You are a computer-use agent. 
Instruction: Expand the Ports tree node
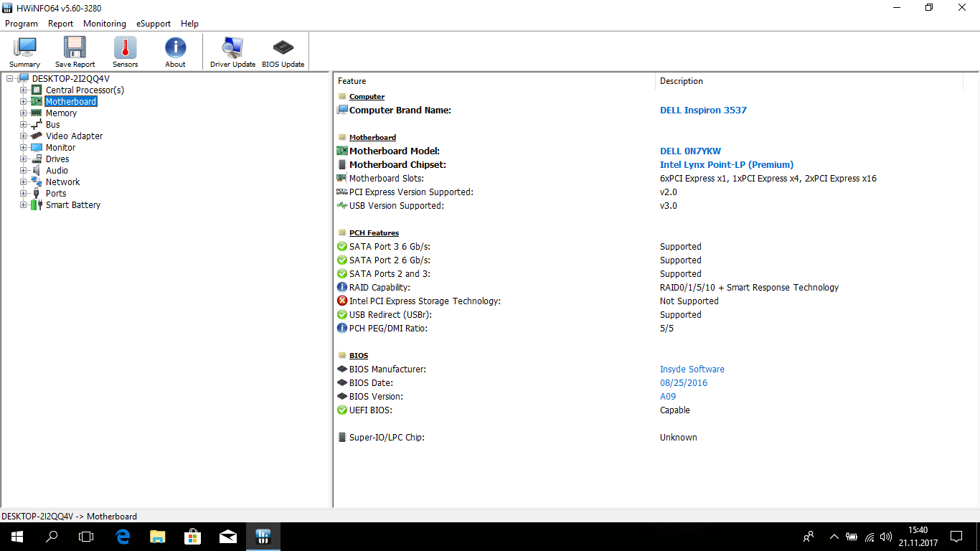click(x=24, y=194)
